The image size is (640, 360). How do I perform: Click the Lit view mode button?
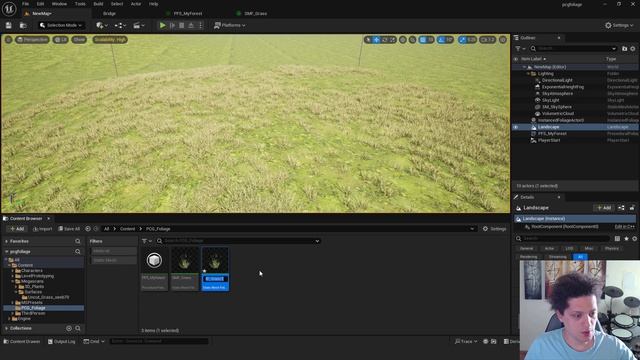click(60, 40)
